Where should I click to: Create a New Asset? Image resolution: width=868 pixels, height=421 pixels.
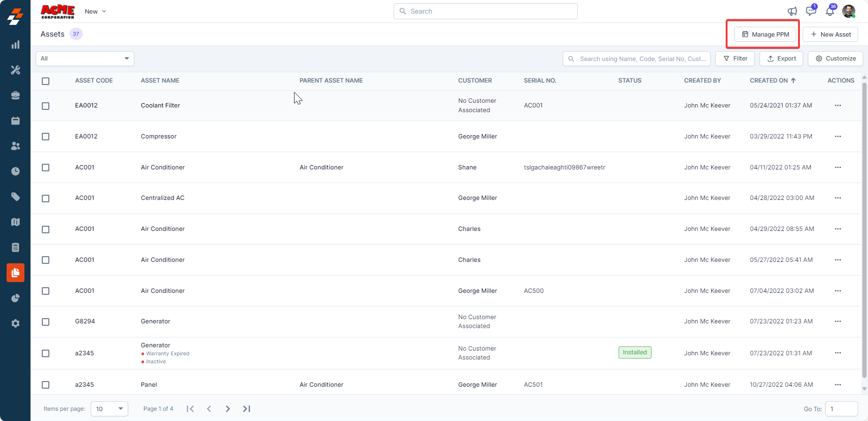pos(830,34)
